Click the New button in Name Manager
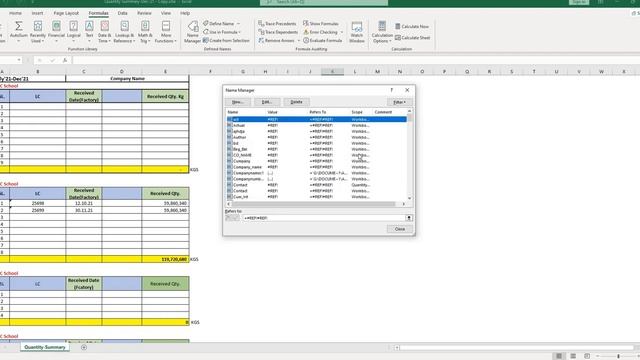Image resolution: width=640 pixels, height=360 pixels. [238, 102]
